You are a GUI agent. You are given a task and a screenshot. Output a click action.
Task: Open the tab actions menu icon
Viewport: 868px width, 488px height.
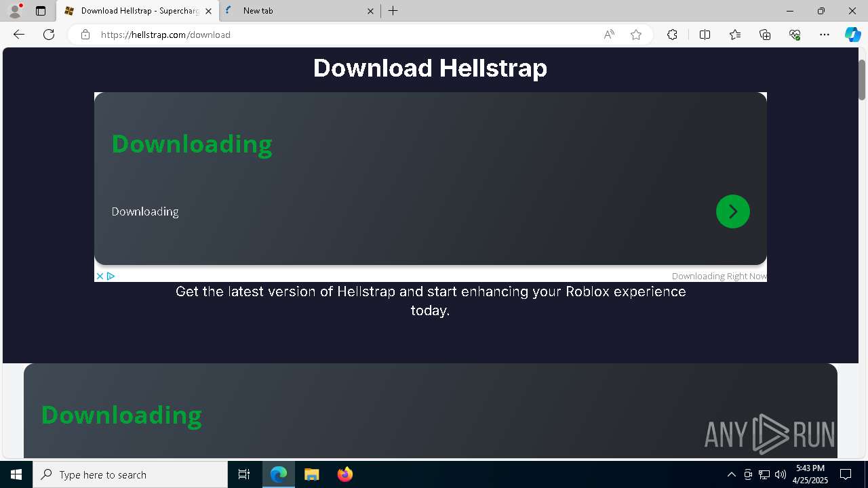click(41, 11)
